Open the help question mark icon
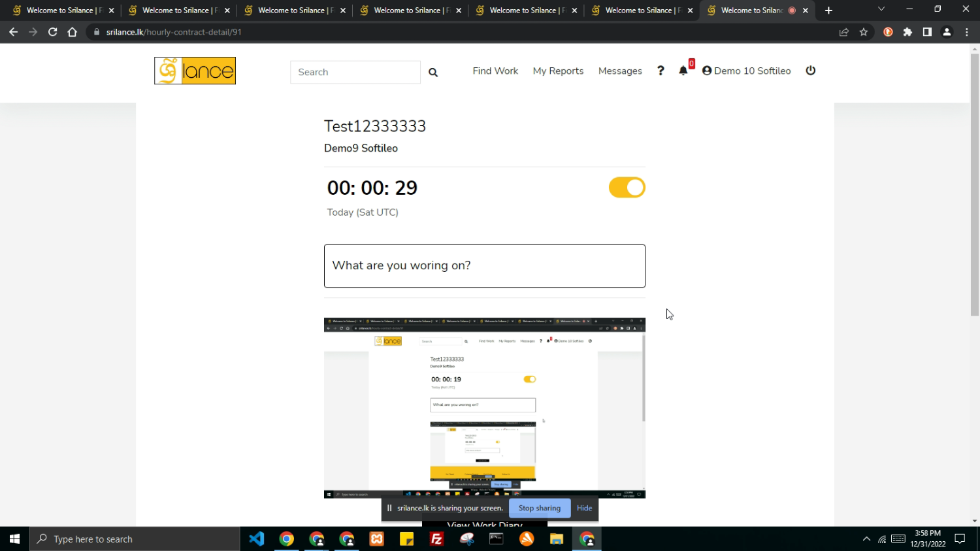Image resolution: width=980 pixels, height=551 pixels. coord(661,71)
